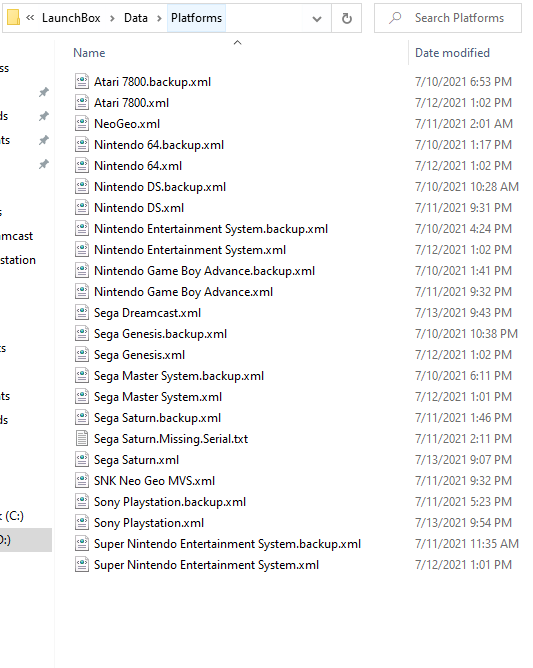Open the (C:) drive in sidebar
The height and width of the screenshot is (668, 533).
coord(12,516)
